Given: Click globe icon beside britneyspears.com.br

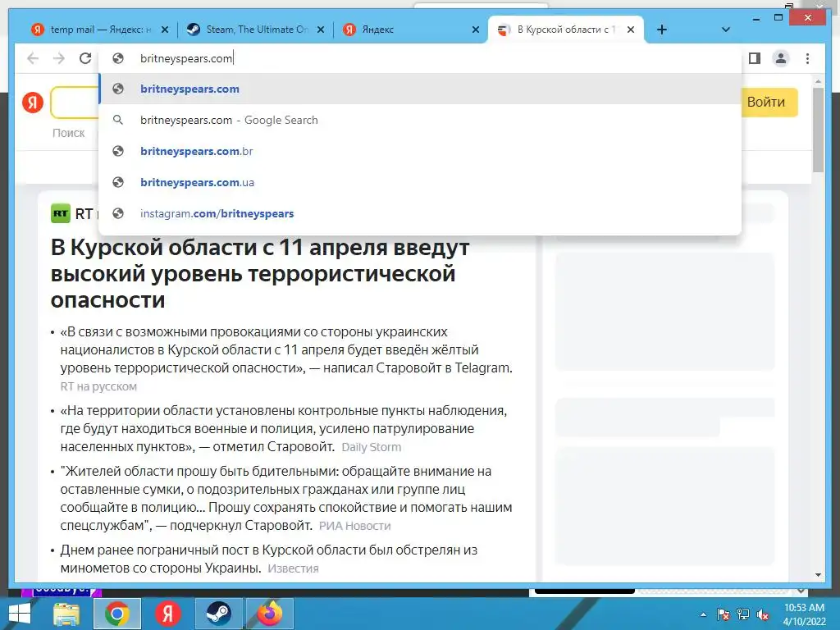Looking at the screenshot, I should click(118, 151).
